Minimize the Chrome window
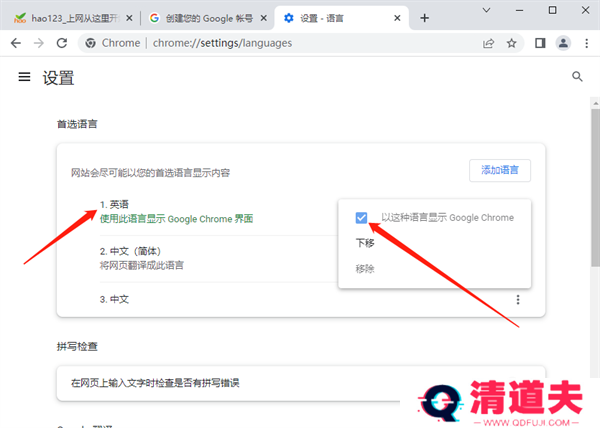Image resolution: width=600 pixels, height=428 pixels. [519, 10]
